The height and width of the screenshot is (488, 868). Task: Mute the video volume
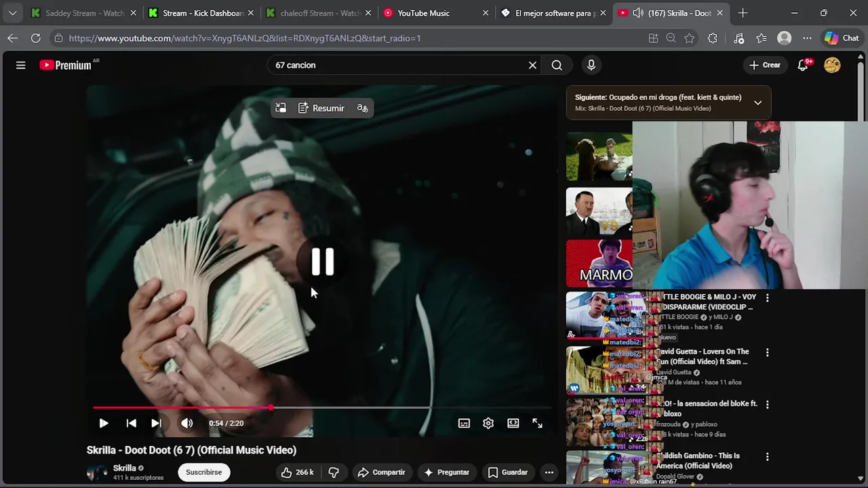tap(186, 423)
